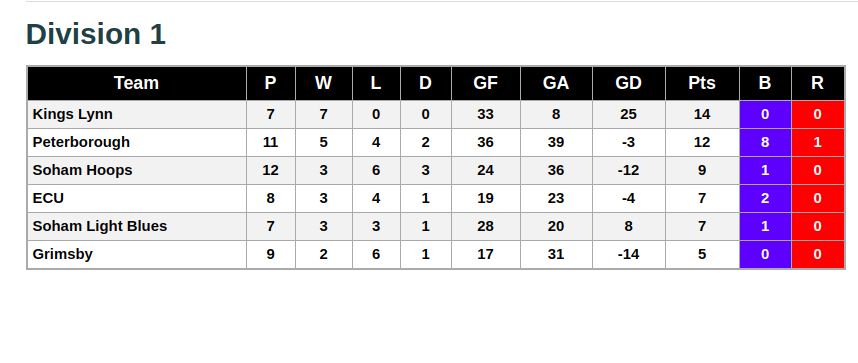Click the ECU team name
Screen dimensions: 858x363
48,198
